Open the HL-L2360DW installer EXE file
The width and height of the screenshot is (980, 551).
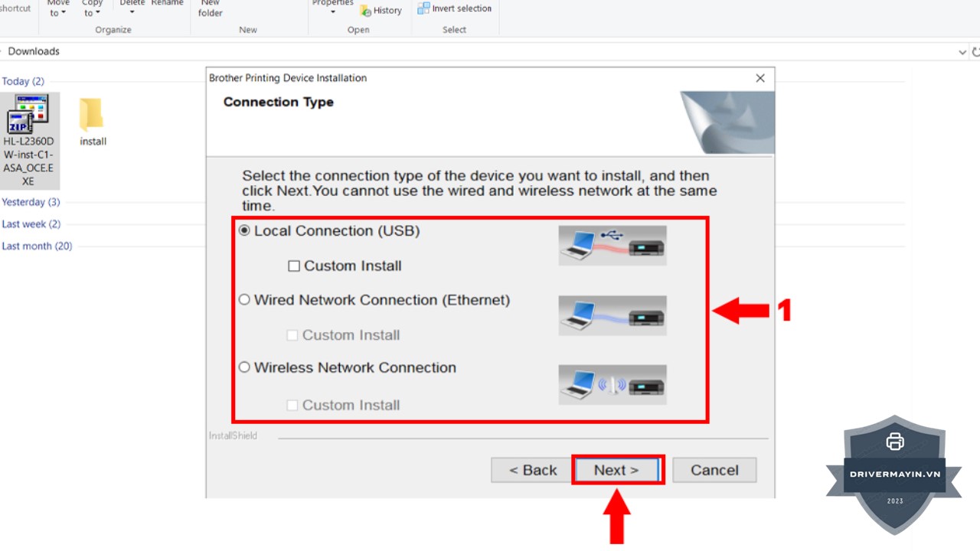[28, 115]
